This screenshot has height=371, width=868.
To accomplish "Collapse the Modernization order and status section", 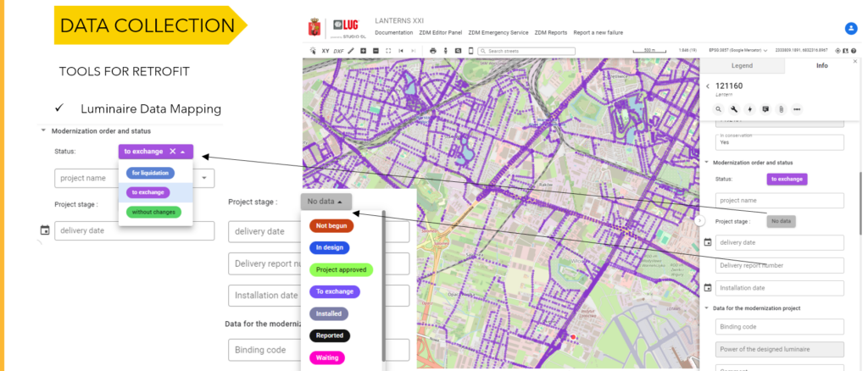I will click(x=707, y=163).
